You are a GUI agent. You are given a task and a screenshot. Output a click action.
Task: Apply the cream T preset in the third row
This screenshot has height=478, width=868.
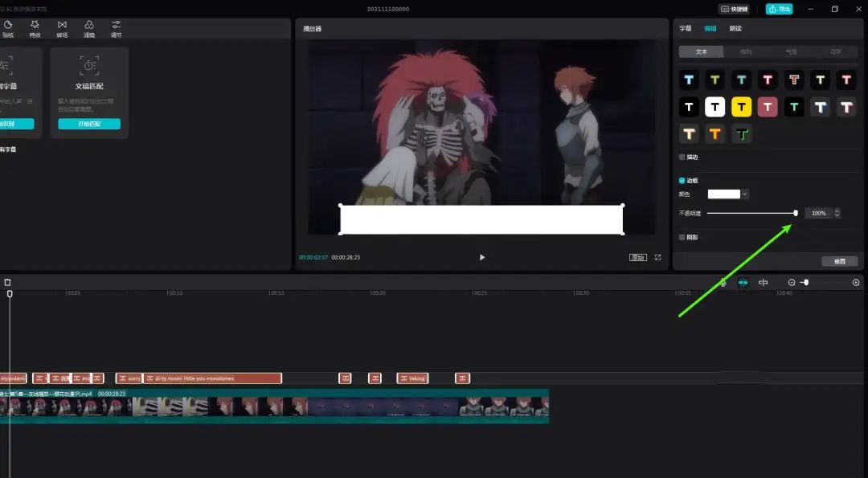click(690, 133)
